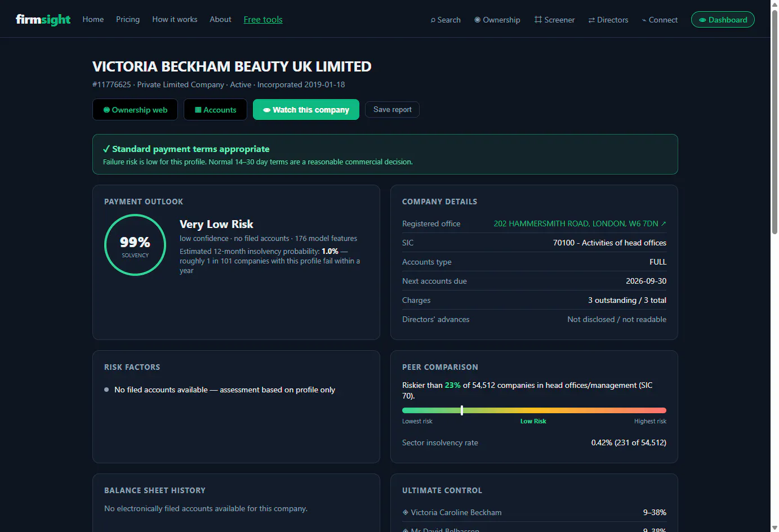This screenshot has width=779, height=532.
Task: Visit the About page
Action: (220, 19)
